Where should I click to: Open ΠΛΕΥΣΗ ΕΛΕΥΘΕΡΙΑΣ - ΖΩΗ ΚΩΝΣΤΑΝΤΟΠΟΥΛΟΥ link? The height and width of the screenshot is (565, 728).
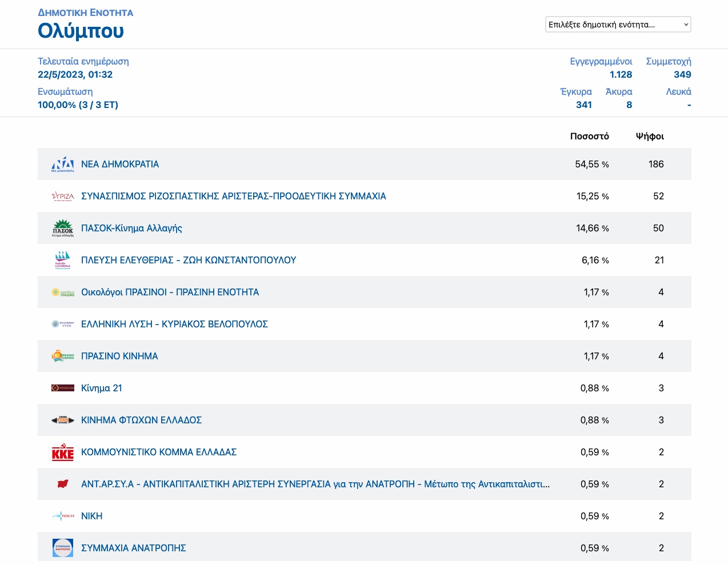(189, 260)
